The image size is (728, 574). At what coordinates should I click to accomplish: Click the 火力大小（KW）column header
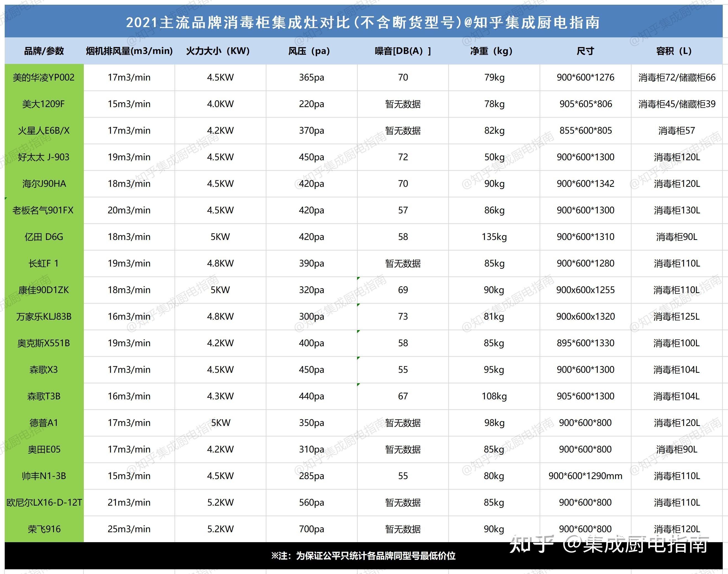tap(220, 51)
